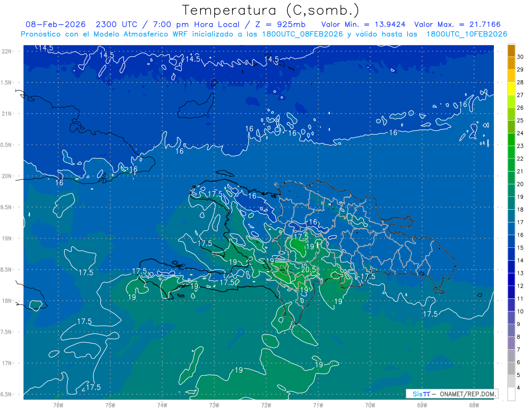Click the number 21 on the color scale

(520, 172)
